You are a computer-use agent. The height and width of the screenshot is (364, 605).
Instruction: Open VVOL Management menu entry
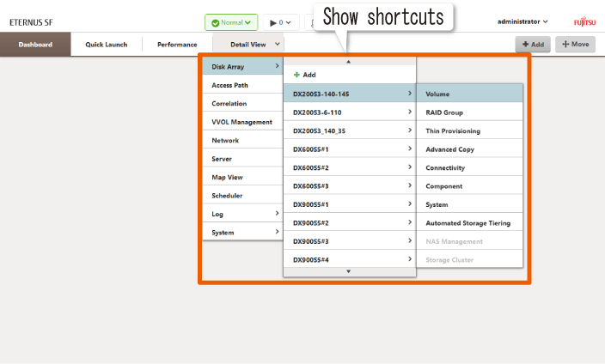(242, 122)
